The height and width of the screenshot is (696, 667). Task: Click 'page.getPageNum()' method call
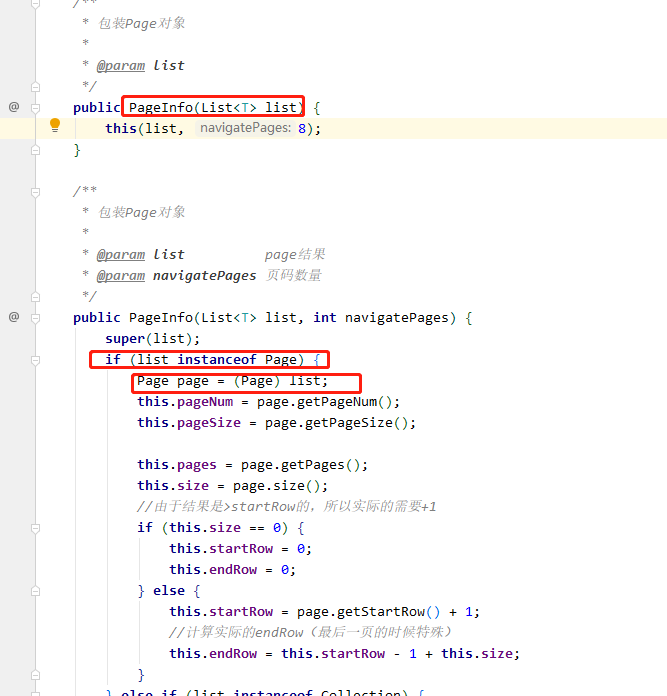coord(324,402)
